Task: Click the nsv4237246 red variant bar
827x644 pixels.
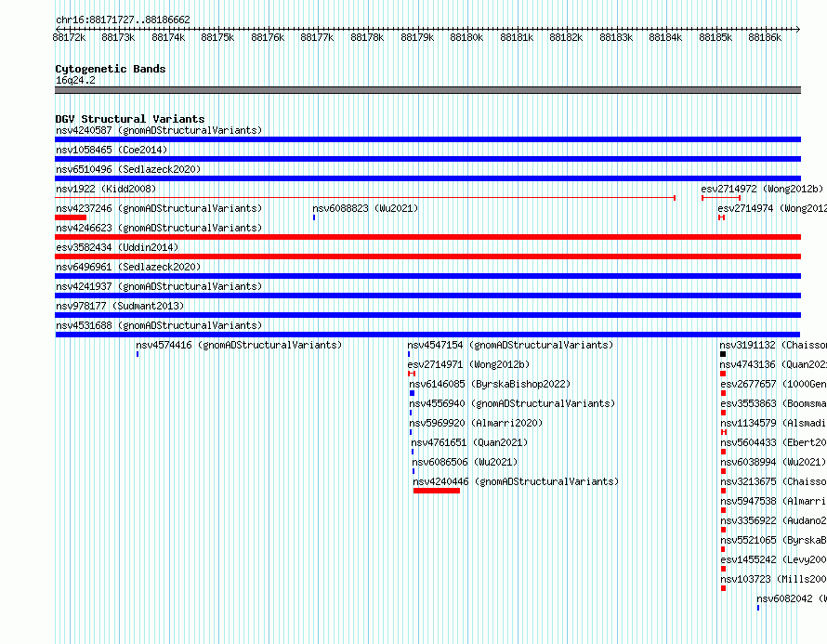Action: pos(71,217)
